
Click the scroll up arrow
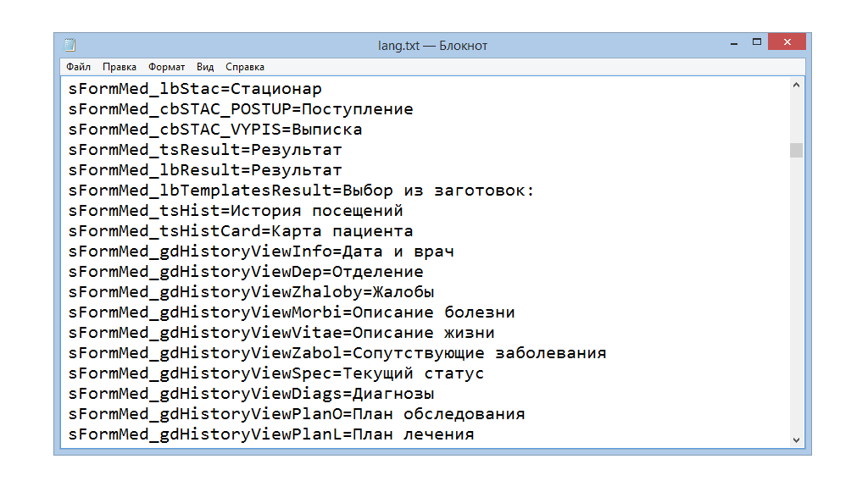tap(796, 86)
